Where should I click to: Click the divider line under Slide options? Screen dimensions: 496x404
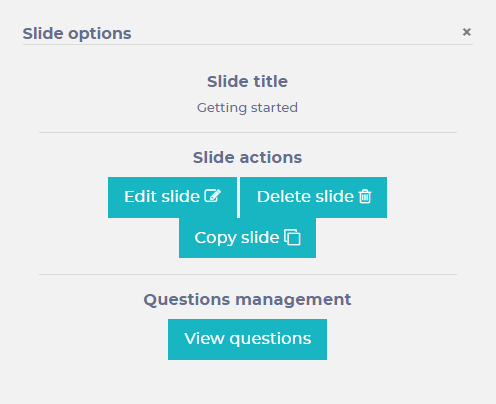coord(248,44)
